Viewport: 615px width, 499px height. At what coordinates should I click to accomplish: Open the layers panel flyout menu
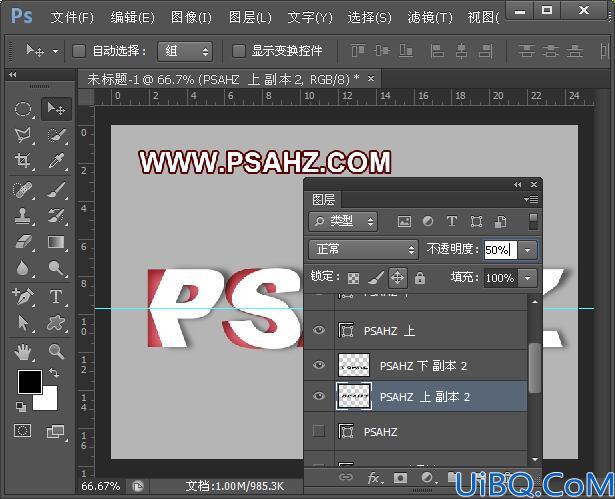click(531, 200)
